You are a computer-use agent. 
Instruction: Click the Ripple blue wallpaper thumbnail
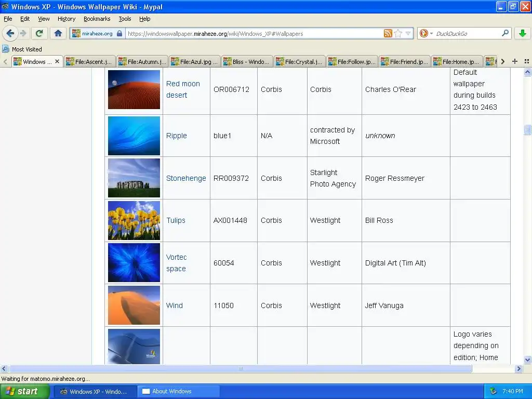tap(134, 136)
